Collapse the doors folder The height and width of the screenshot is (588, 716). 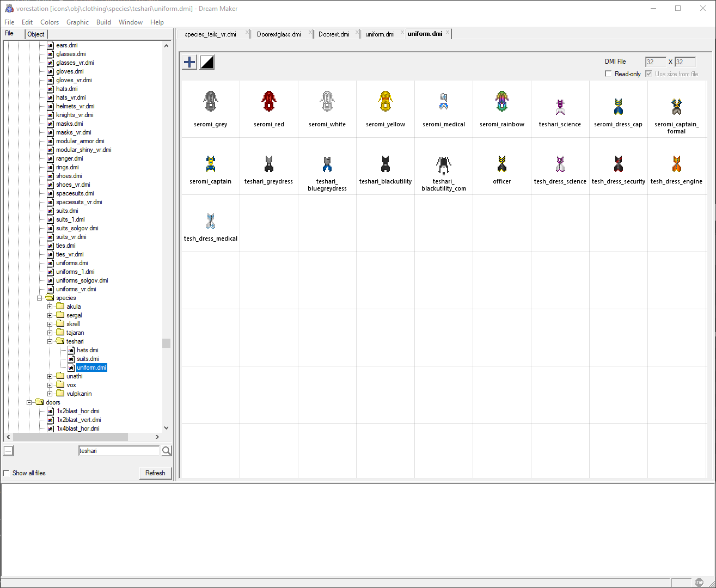(x=29, y=402)
